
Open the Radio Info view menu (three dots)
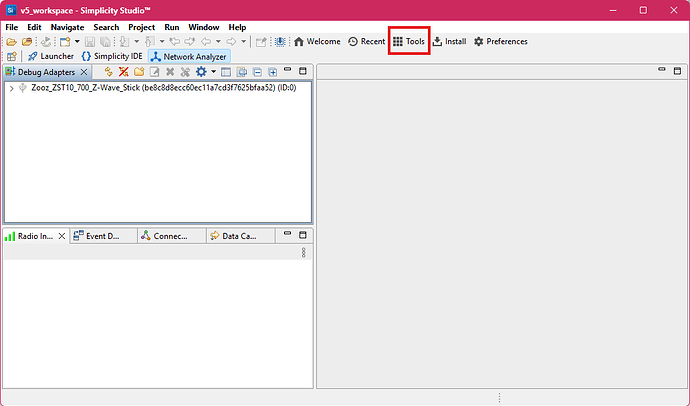[303, 252]
